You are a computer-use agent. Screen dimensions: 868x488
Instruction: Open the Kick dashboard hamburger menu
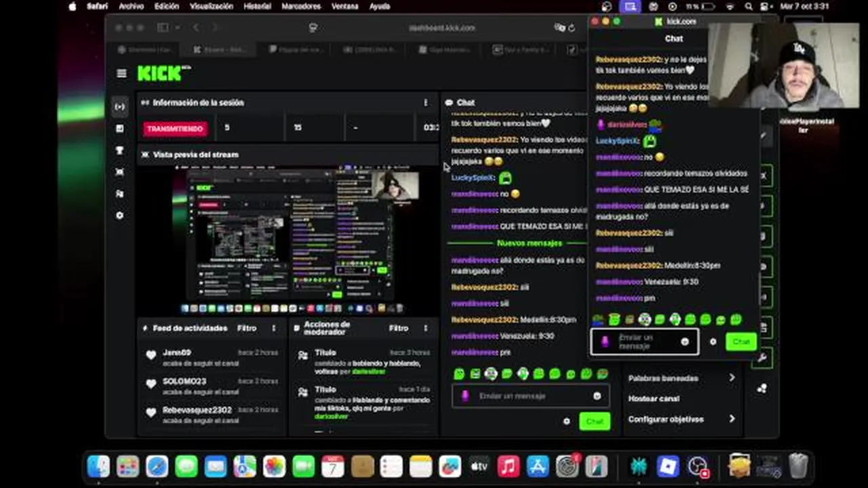(x=121, y=73)
